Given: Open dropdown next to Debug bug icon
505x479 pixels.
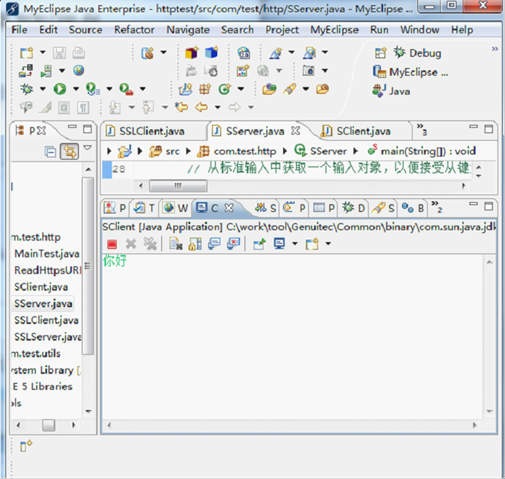Looking at the screenshot, I should pyautogui.click(x=43, y=89).
